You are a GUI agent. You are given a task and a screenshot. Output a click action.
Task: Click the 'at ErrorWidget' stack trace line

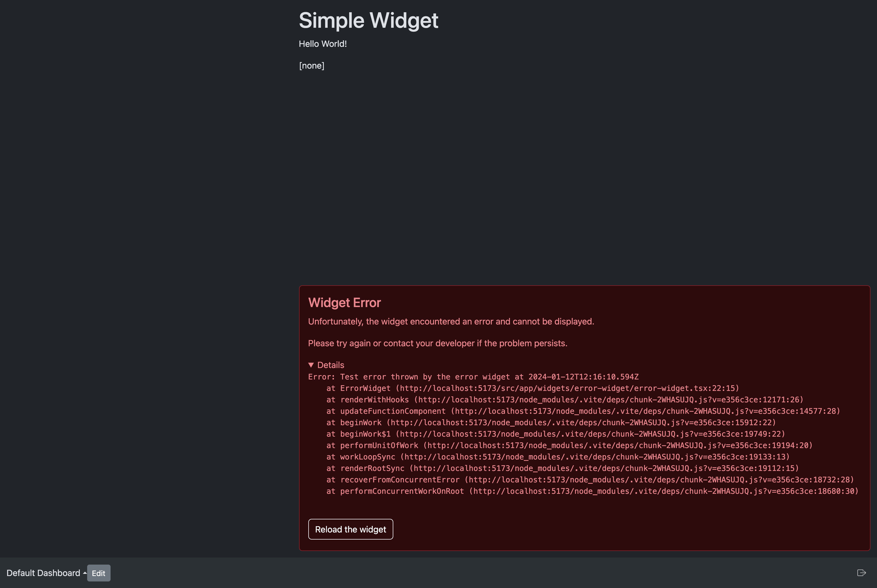click(533, 388)
